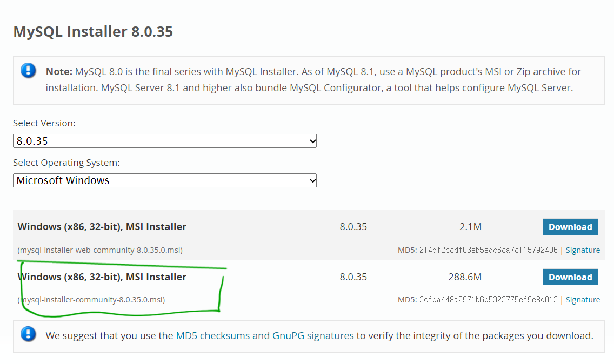Click the blue info icon beside the Note
This screenshot has width=614, height=364.
click(29, 71)
